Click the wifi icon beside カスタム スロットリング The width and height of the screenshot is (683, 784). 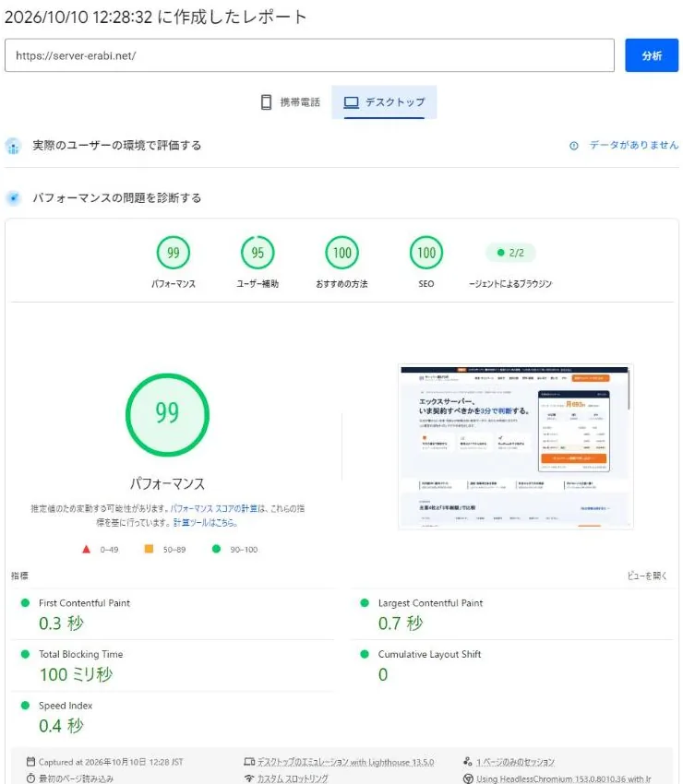[x=249, y=778]
